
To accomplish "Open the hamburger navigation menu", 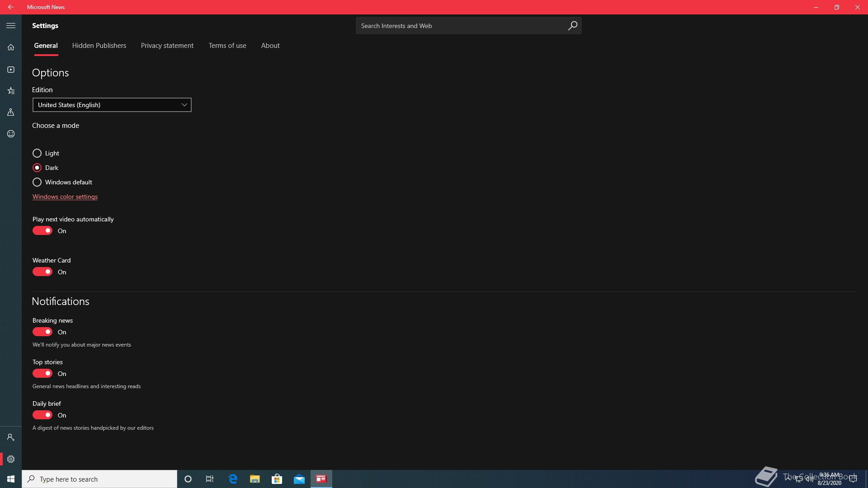I will click(11, 26).
